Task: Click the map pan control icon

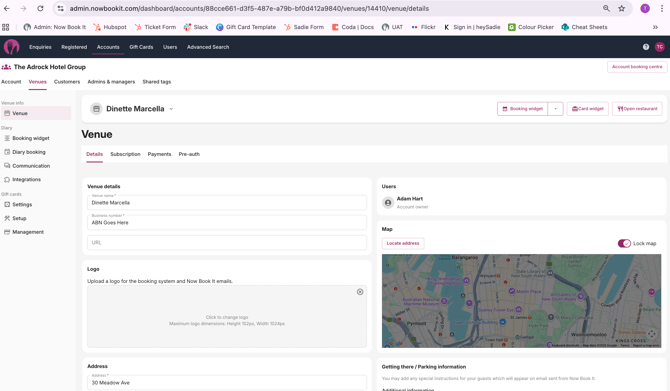Action: click(651, 333)
